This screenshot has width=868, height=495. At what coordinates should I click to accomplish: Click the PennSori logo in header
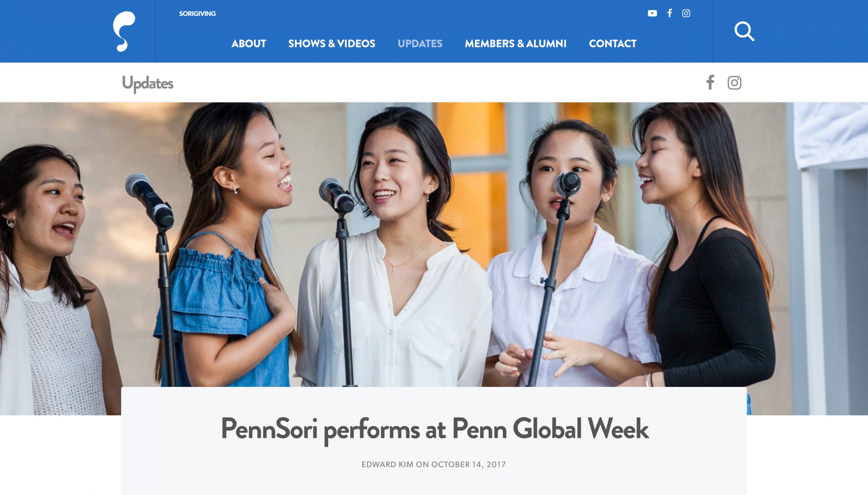(x=124, y=31)
